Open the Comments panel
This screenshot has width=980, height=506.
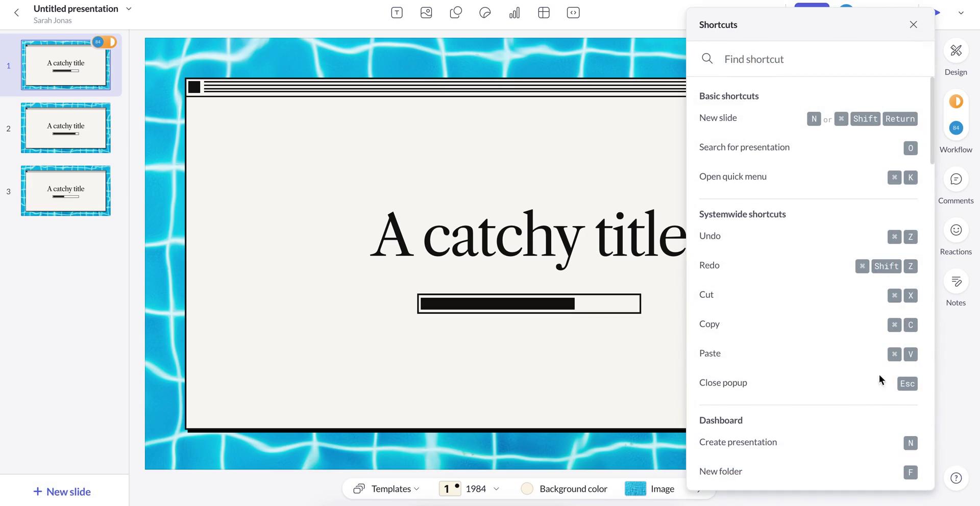coord(956,186)
